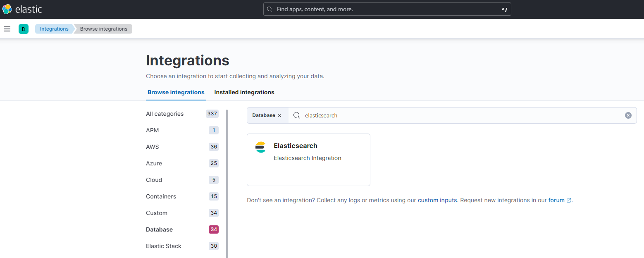Click the Integrations breadcrumb

54,29
